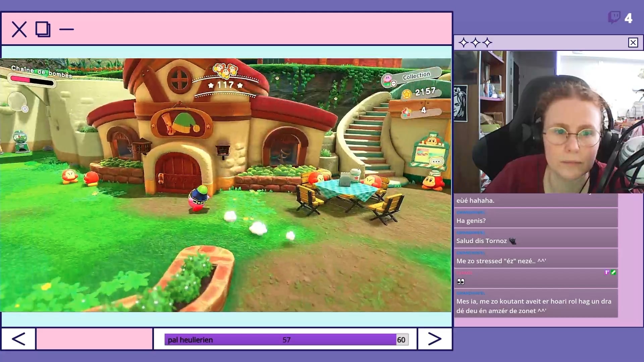The height and width of the screenshot is (362, 644).
Task: Click the 57 count on the progress bar
Action: [286, 340]
